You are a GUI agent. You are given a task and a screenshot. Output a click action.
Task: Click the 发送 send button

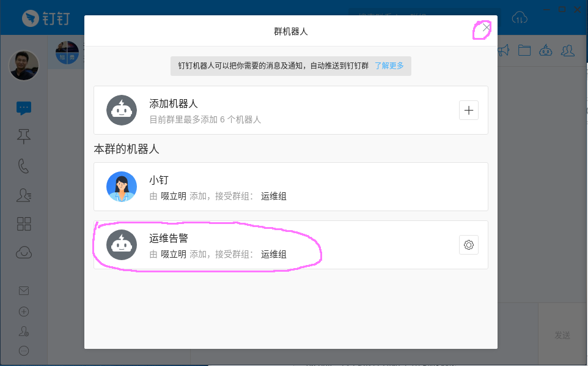pyautogui.click(x=562, y=335)
